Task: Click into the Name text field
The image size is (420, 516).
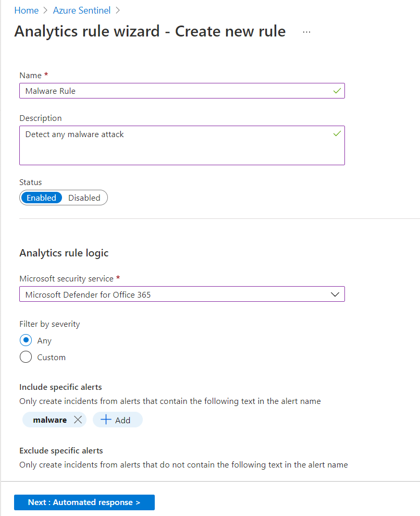Action: tap(172, 91)
